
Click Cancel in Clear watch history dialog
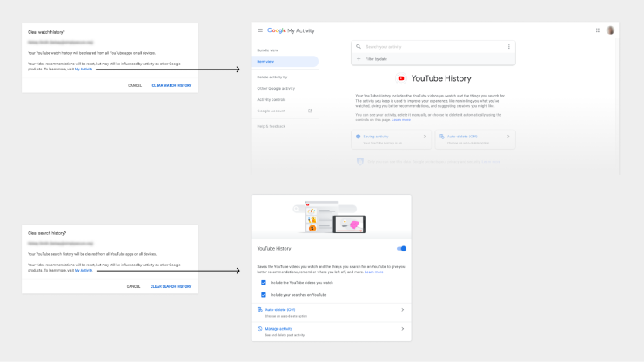pos(135,85)
